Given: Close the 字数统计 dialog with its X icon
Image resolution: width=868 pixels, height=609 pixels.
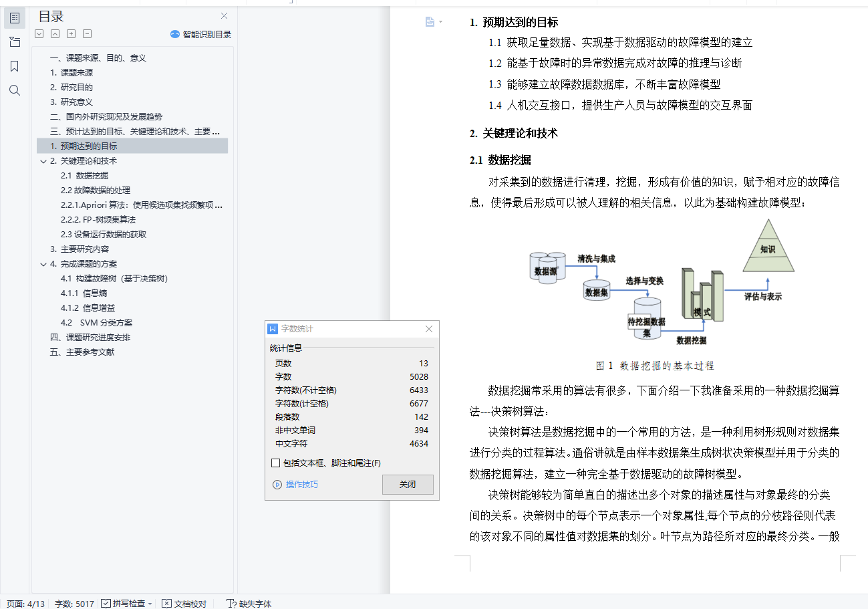Looking at the screenshot, I should (429, 329).
